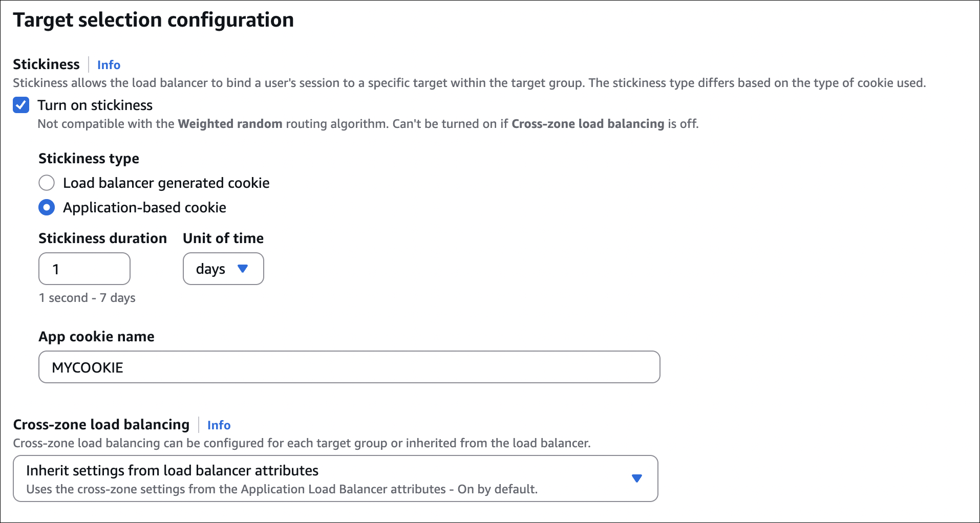The width and height of the screenshot is (980, 523).
Task: Focus the App cookie name MYCOOKIE field
Action: [349, 367]
